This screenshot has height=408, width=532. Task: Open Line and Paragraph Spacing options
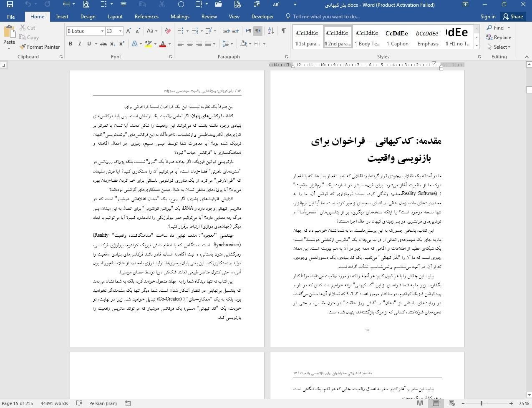[x=227, y=44]
